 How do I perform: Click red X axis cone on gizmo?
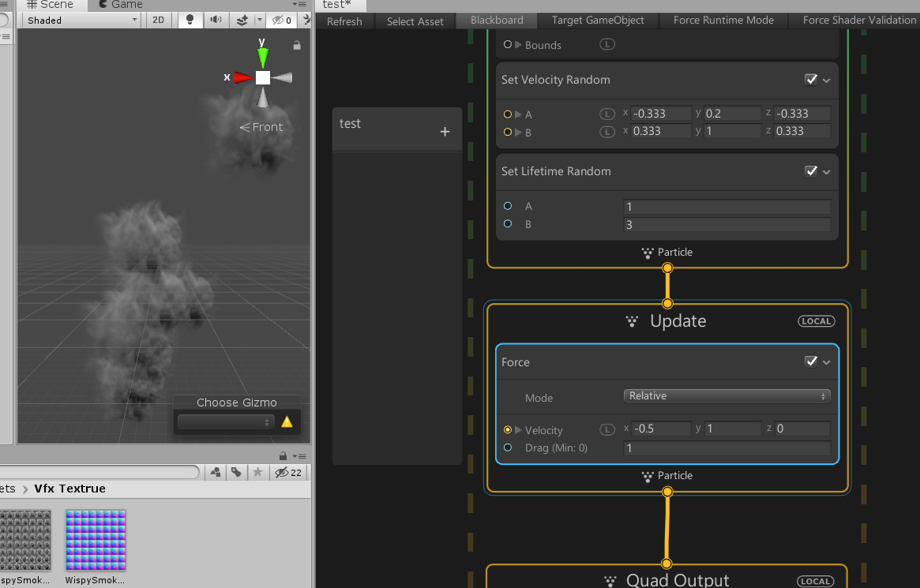pos(243,77)
